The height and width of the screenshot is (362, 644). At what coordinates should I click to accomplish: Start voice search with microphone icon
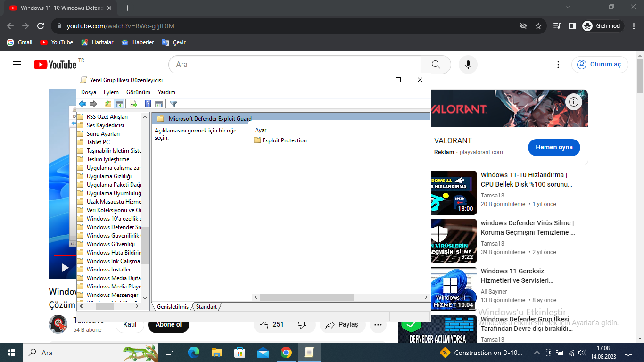coord(468,65)
